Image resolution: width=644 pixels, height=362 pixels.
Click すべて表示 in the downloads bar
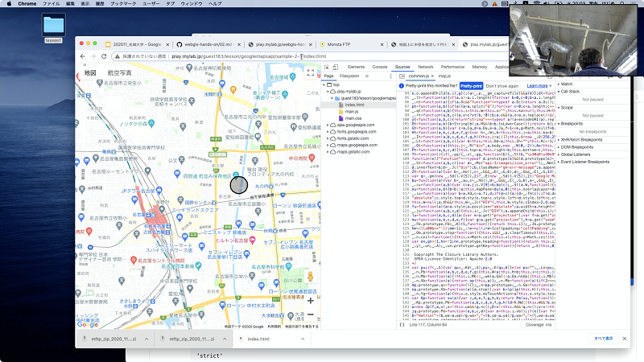[603, 339]
